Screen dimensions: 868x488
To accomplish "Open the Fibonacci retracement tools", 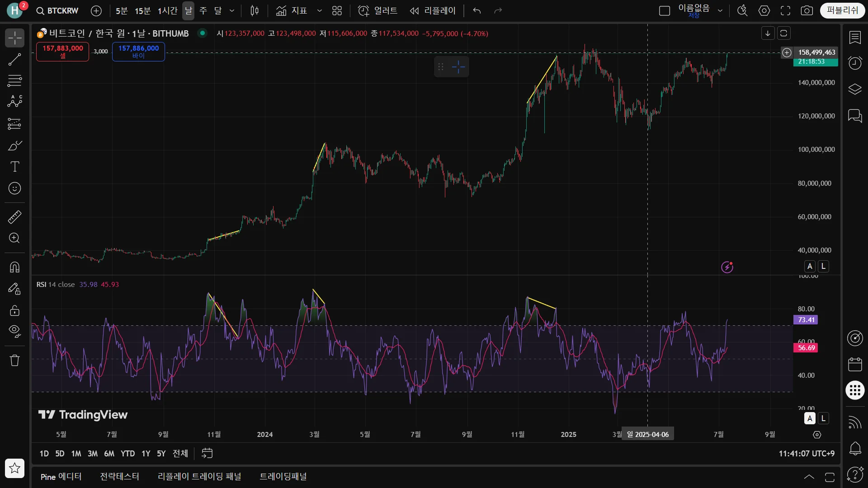I will click(14, 81).
